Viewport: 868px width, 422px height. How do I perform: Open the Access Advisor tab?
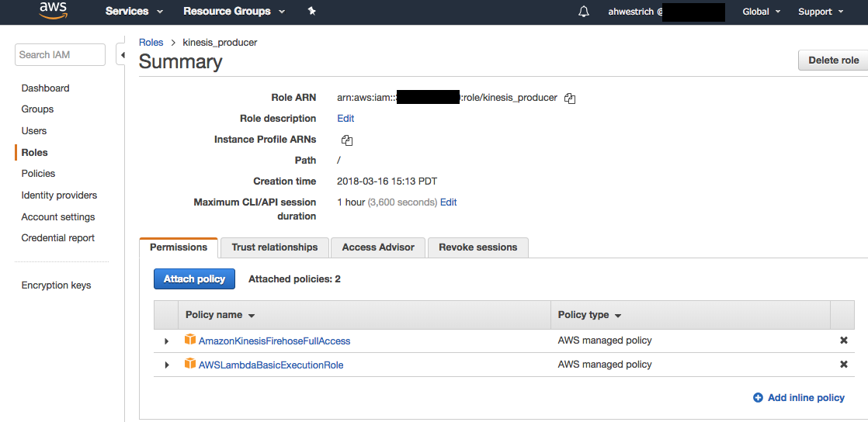[378, 247]
